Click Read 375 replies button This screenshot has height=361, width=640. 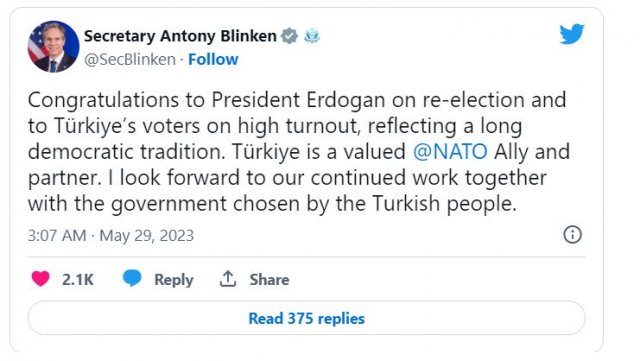[307, 318]
